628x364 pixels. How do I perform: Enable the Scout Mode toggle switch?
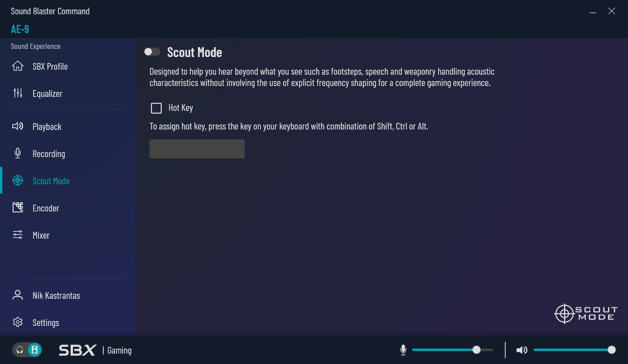click(x=152, y=52)
